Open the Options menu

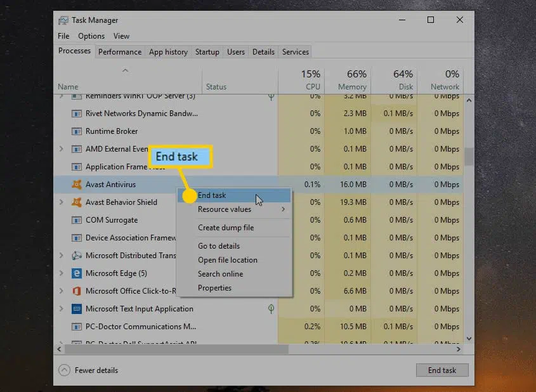click(x=91, y=36)
